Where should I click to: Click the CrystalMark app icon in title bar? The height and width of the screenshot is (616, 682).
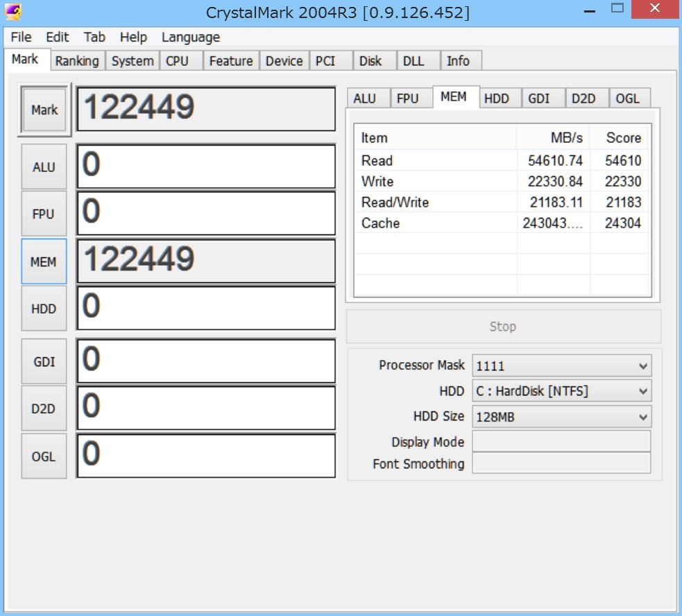pyautogui.click(x=13, y=11)
